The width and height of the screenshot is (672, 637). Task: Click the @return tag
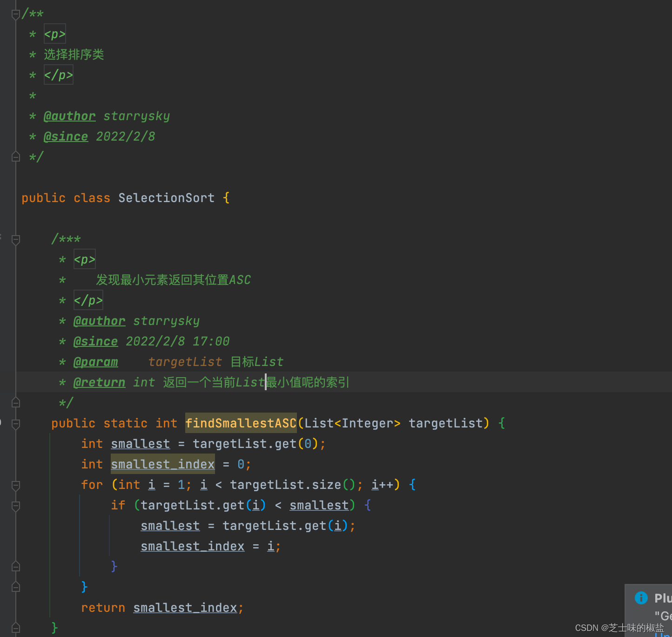click(x=100, y=382)
